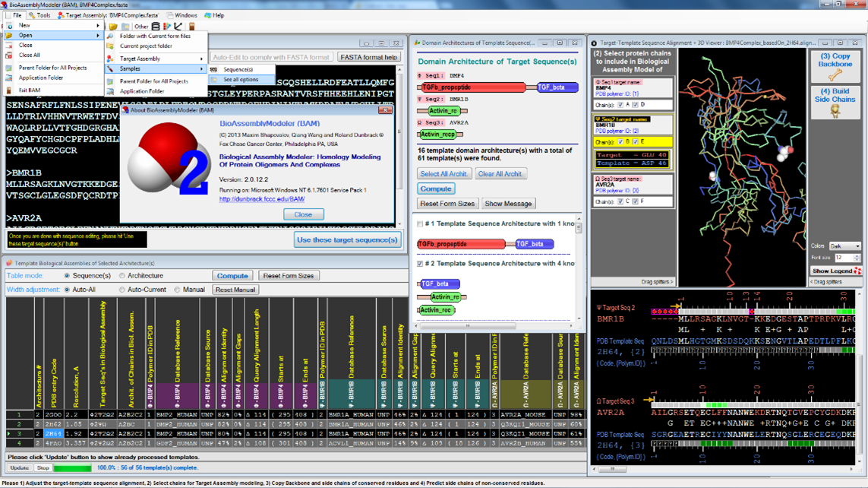This screenshot has height=488, width=868.
Task: Click the Reset Manual button
Action: tap(235, 290)
